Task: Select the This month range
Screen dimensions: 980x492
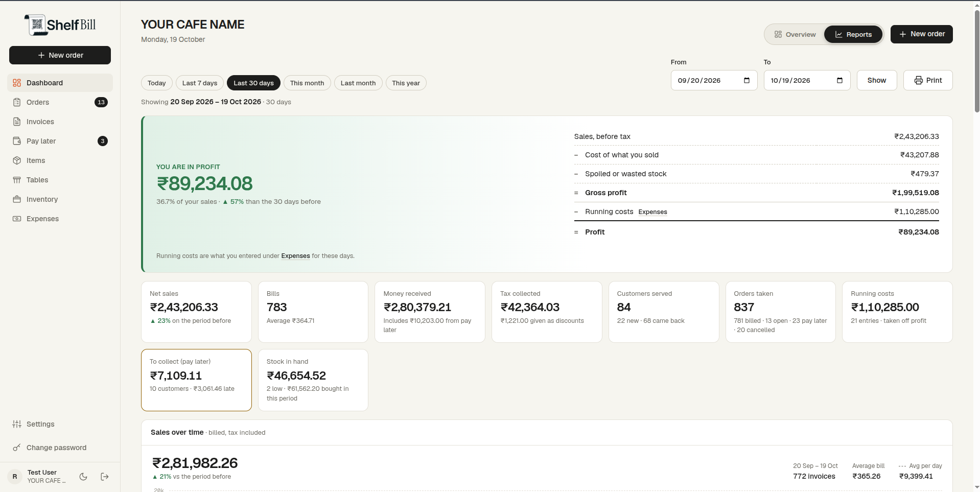Action: (307, 83)
